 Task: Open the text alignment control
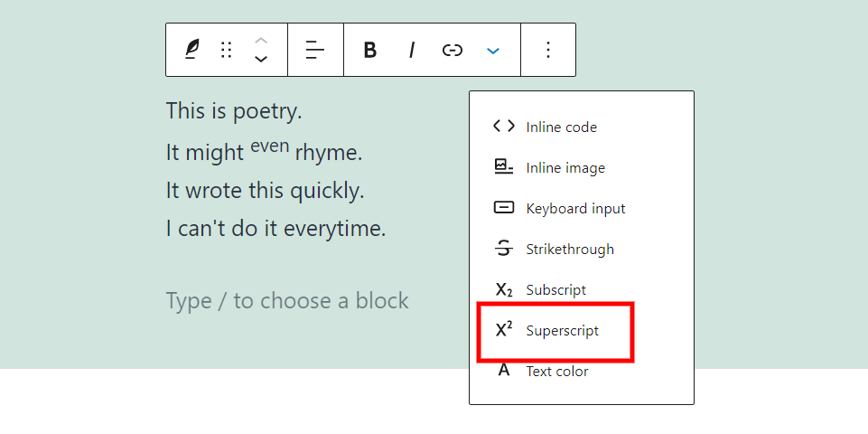point(315,50)
